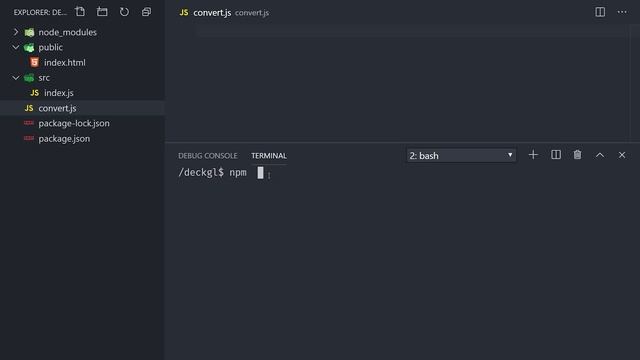The height and width of the screenshot is (360, 640).
Task: Collapse the public folder
Action: point(16,47)
